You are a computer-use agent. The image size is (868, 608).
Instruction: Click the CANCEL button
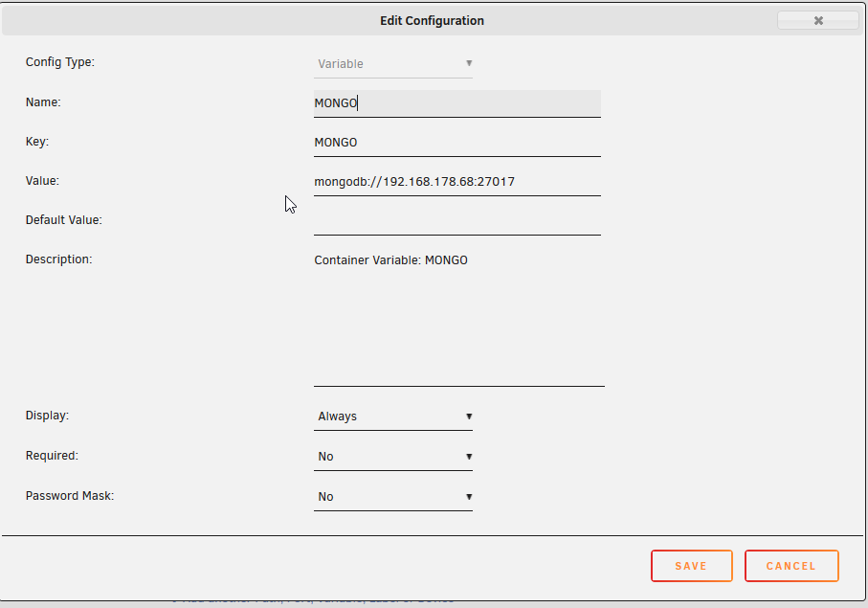[x=791, y=566]
